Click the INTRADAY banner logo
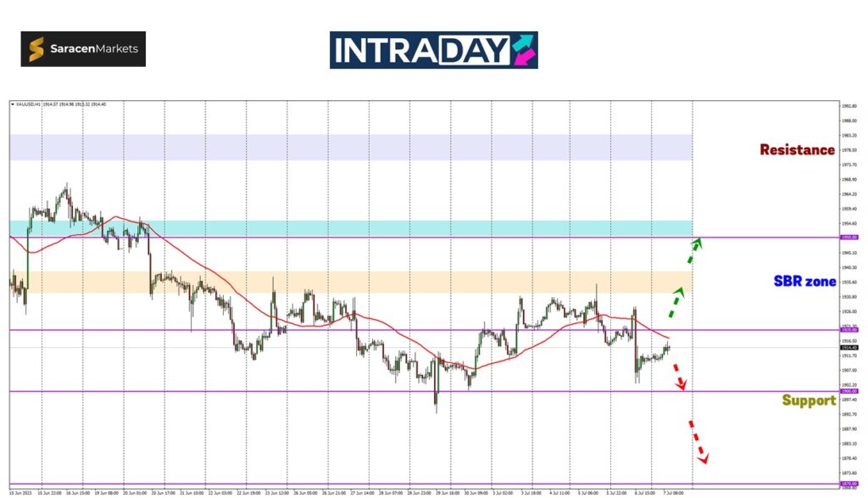Screen dimensions: 868x498 coord(433,50)
